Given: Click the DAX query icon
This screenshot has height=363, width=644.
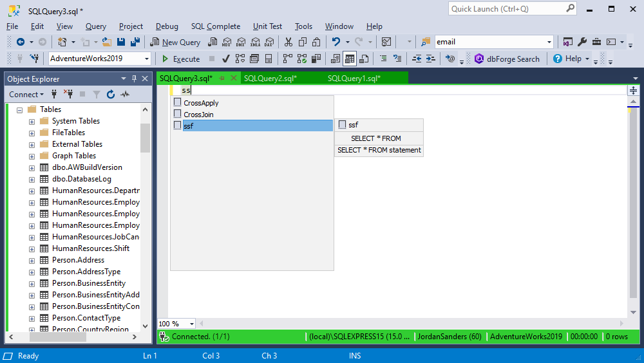Looking at the screenshot, I should (x=269, y=42).
